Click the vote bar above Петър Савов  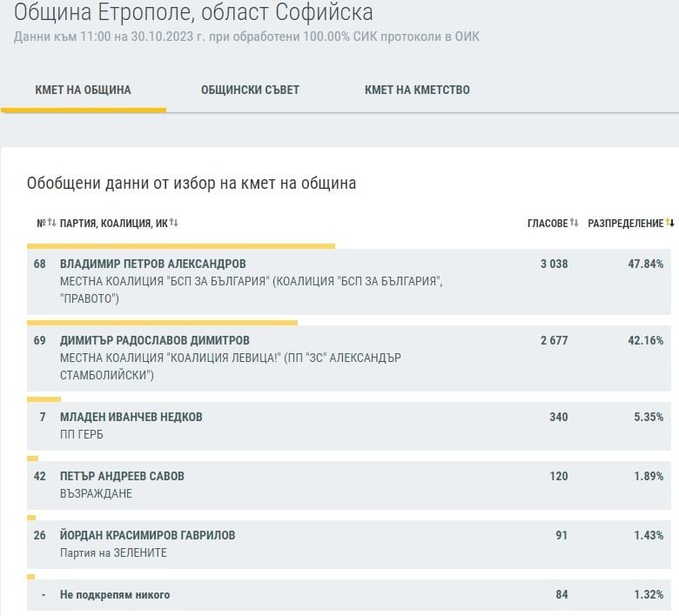tap(32, 459)
